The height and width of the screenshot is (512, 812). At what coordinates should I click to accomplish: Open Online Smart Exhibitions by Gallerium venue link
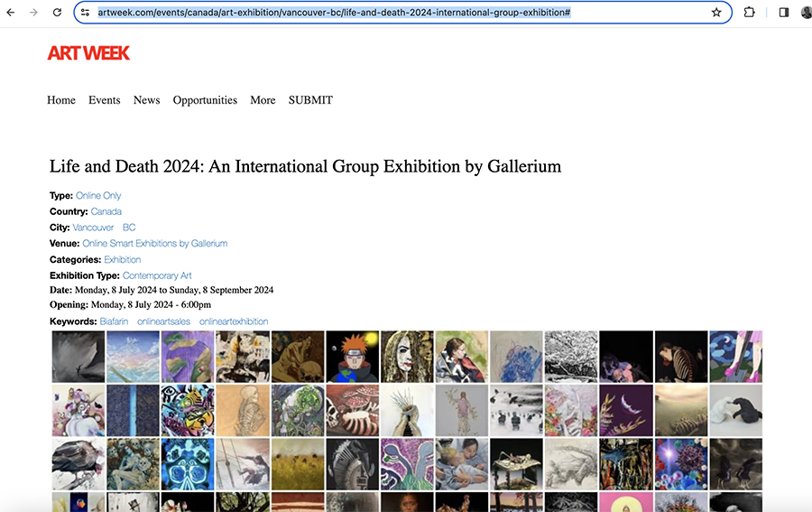(x=155, y=244)
